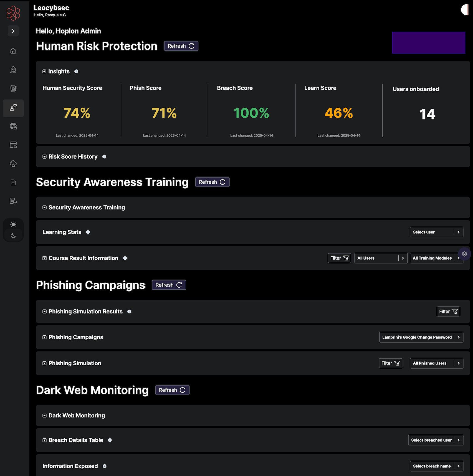Screen dimensions: 473x476
Task: Click the half-circle contrast icon at top right
Action: [465, 10]
